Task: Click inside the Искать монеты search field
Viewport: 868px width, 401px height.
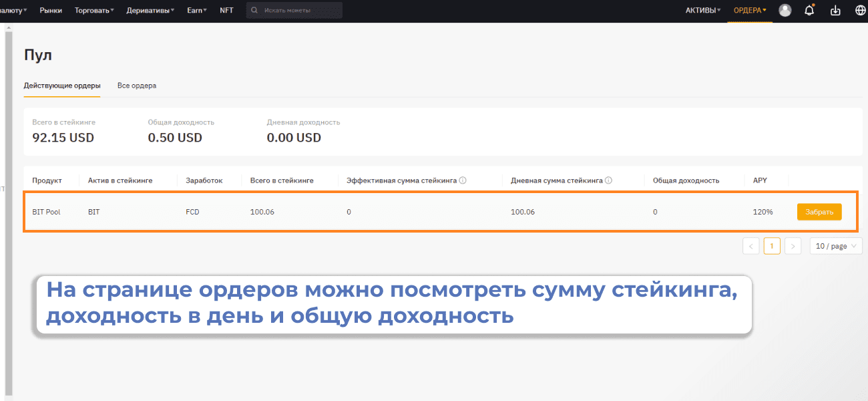Action: [287, 9]
